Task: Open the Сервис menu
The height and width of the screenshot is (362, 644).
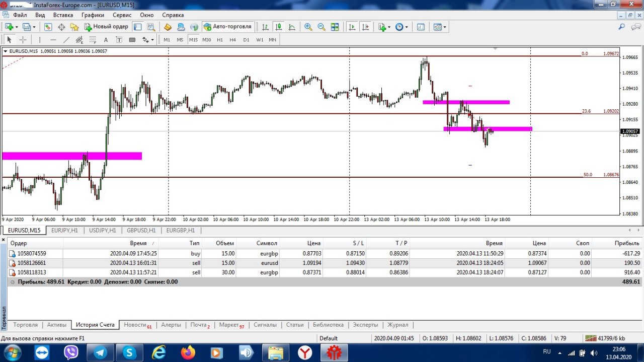Action: 122,15
